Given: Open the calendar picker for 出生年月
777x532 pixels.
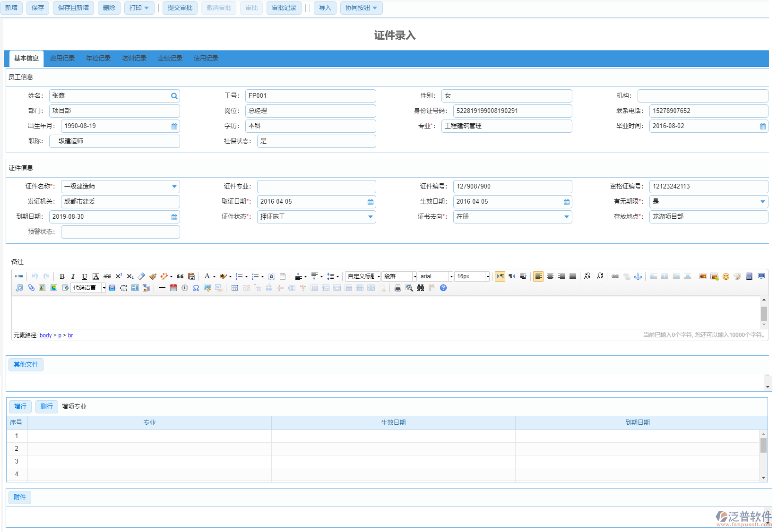Looking at the screenshot, I should 174,126.
